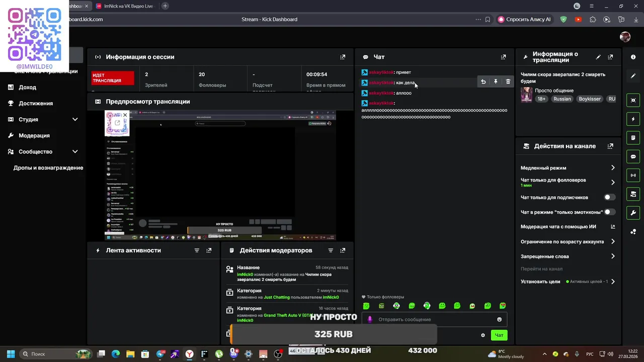The image size is (644, 362).
Task: Reply to the 'как дела' chat message
Action: (483, 81)
